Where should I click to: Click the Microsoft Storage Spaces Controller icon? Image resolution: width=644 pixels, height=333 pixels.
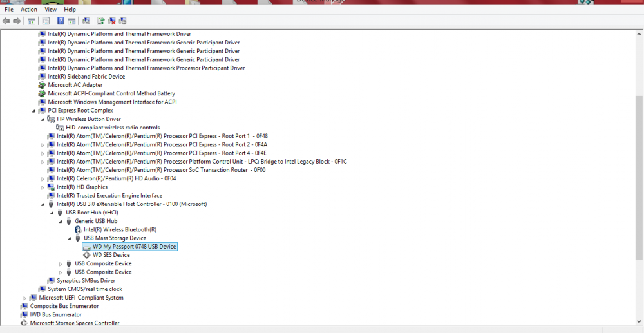tap(24, 323)
